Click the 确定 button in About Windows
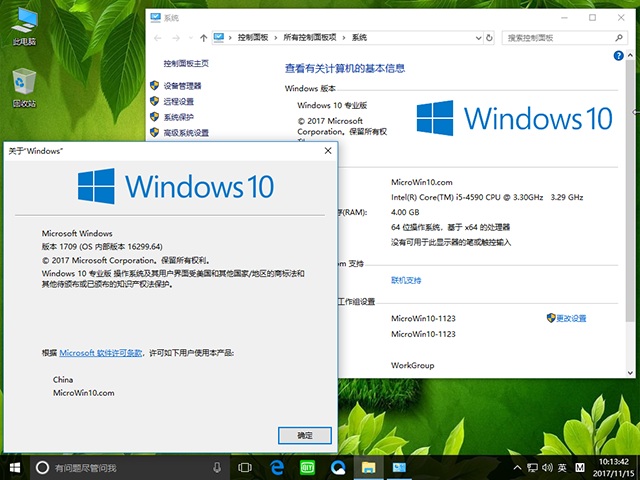 305,436
